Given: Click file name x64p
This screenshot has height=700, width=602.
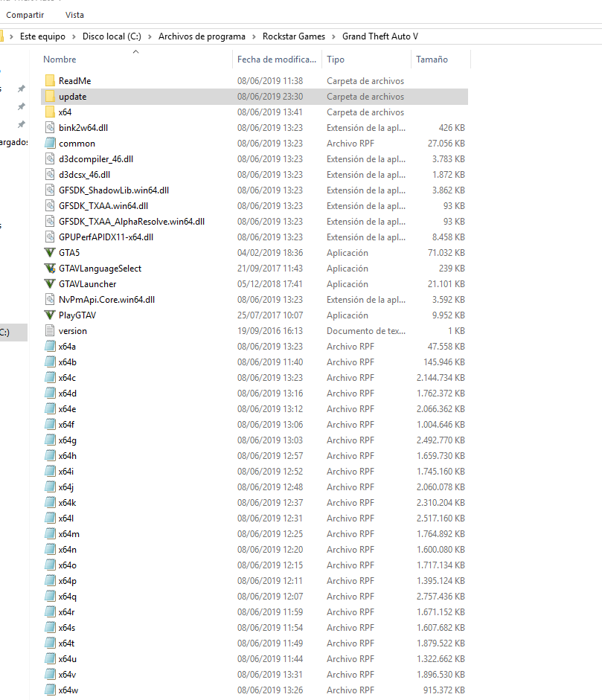Looking at the screenshot, I should 68,581.
